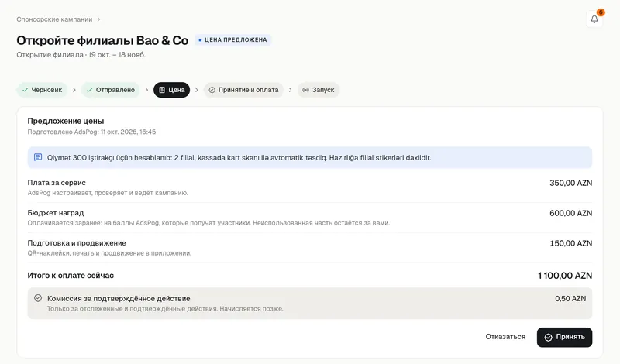The height and width of the screenshot is (364, 620).
Task: Click the title Откройте филиалы Bao & Co
Action: tap(102, 40)
